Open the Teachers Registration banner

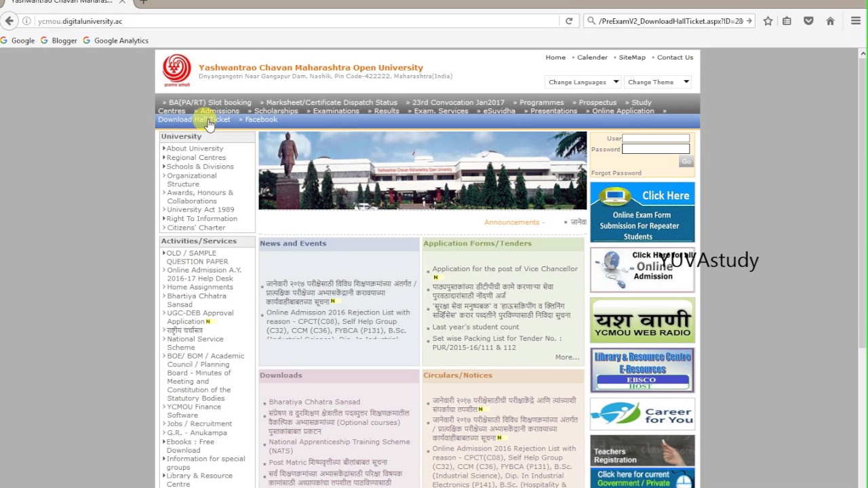click(642, 451)
